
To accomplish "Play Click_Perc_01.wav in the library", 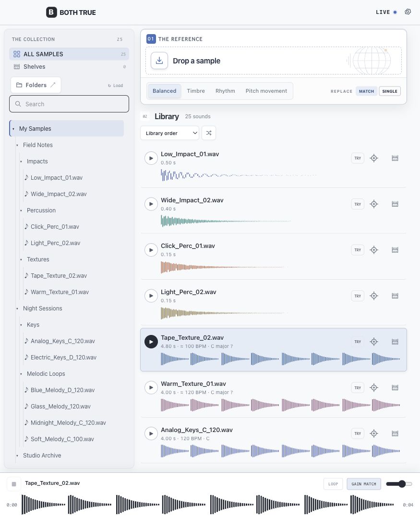I will (x=151, y=250).
